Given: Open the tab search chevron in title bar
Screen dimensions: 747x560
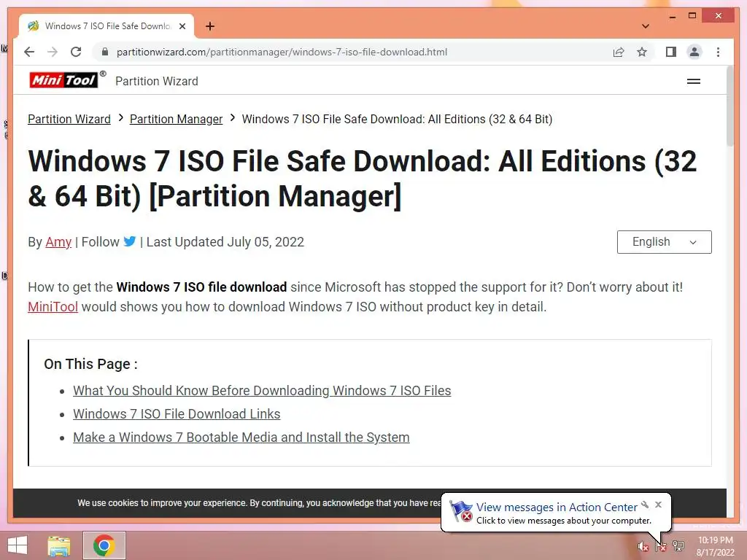Looking at the screenshot, I should (645, 26).
